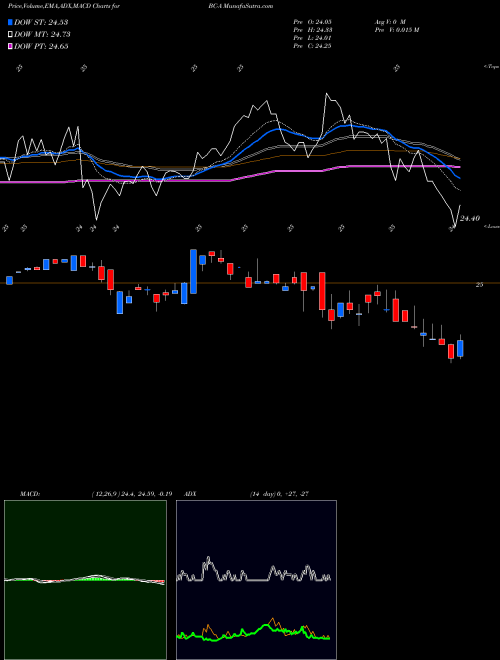Select the 'DOW PT: 24.65' legend label
The image size is (500, 660).
[41, 47]
